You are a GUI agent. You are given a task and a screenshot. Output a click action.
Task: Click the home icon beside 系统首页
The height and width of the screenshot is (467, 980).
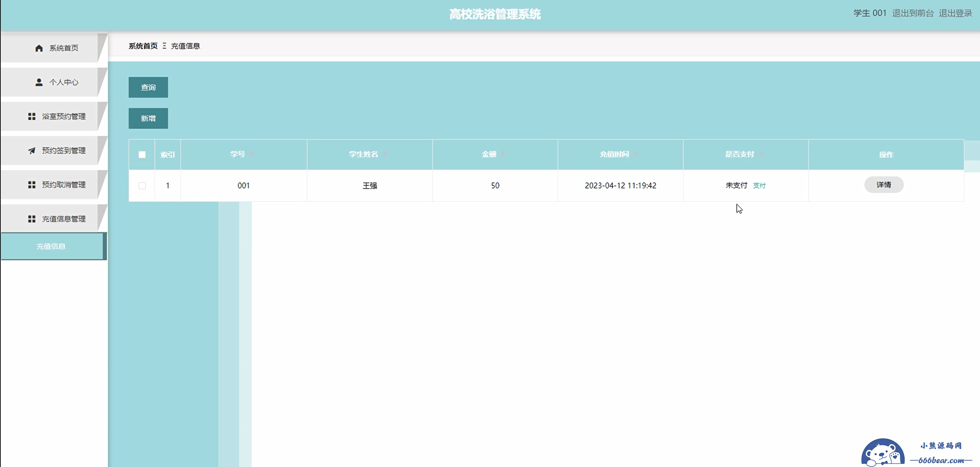click(x=39, y=48)
